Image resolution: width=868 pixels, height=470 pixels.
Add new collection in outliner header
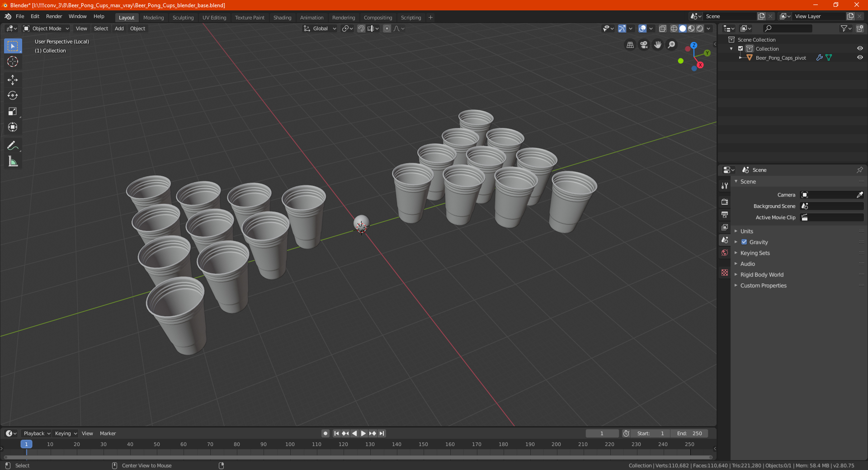tap(860, 28)
